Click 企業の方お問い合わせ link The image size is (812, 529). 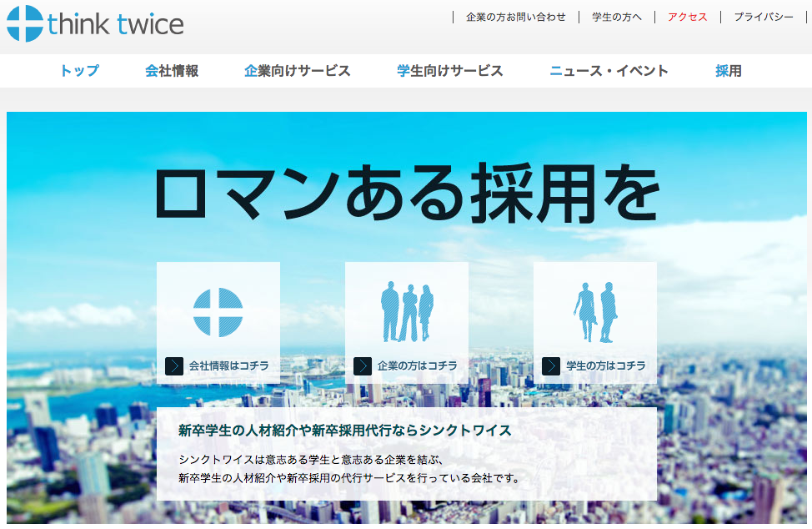(x=515, y=17)
